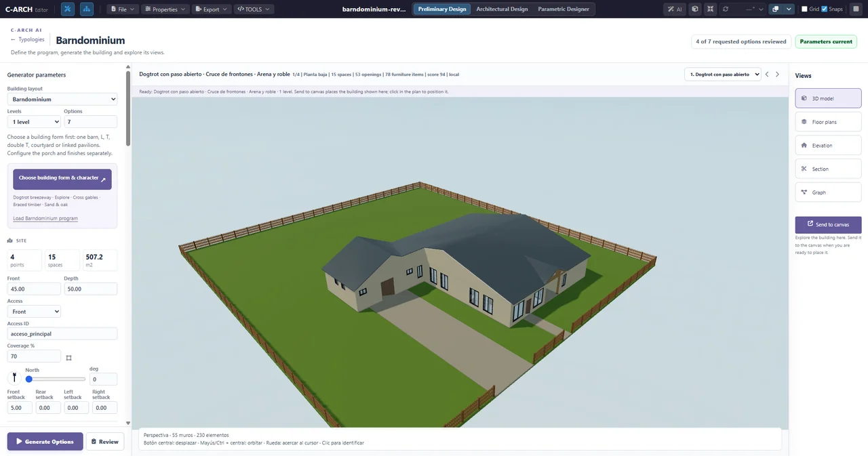Click the compass north arrow icon
Viewport: 868px width, 456px height.
[x=14, y=377]
